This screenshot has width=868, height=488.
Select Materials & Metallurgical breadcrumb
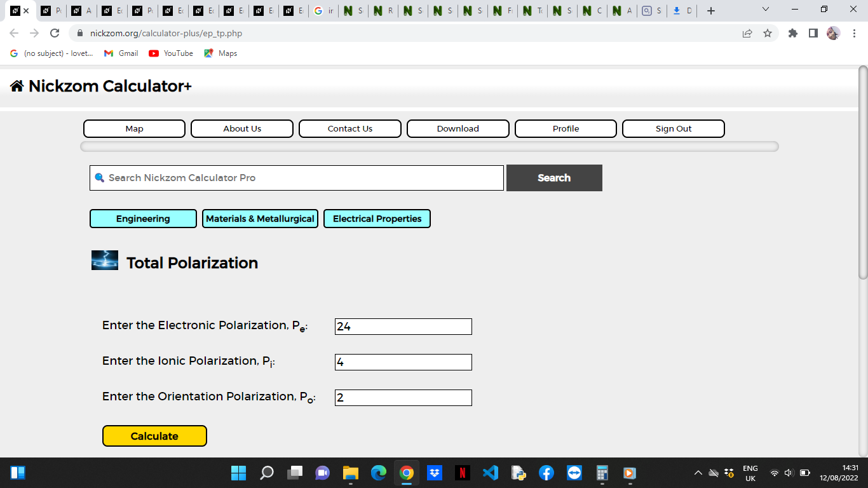click(260, 219)
